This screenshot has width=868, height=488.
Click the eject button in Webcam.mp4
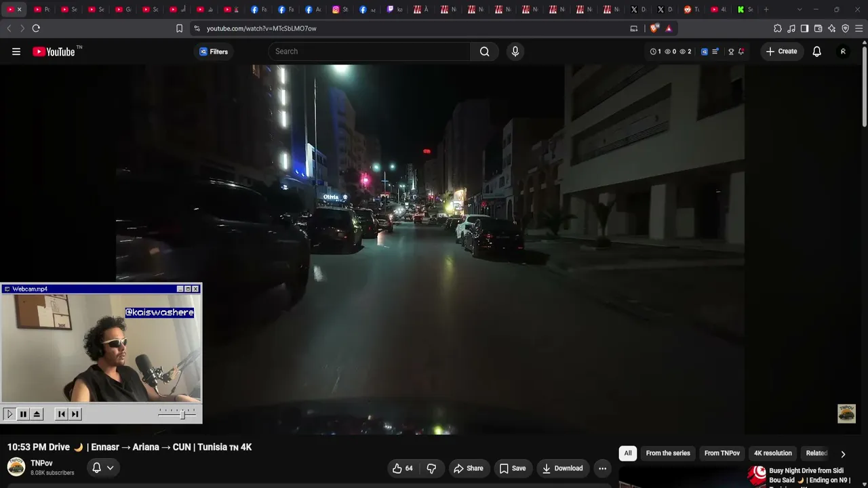(37, 414)
